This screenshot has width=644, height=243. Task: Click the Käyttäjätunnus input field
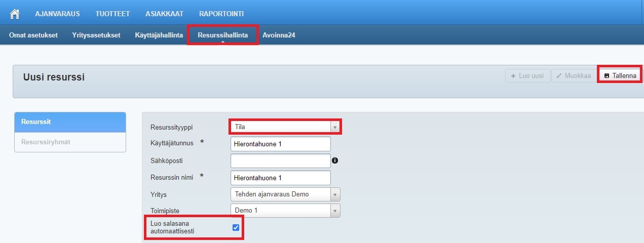pos(280,144)
